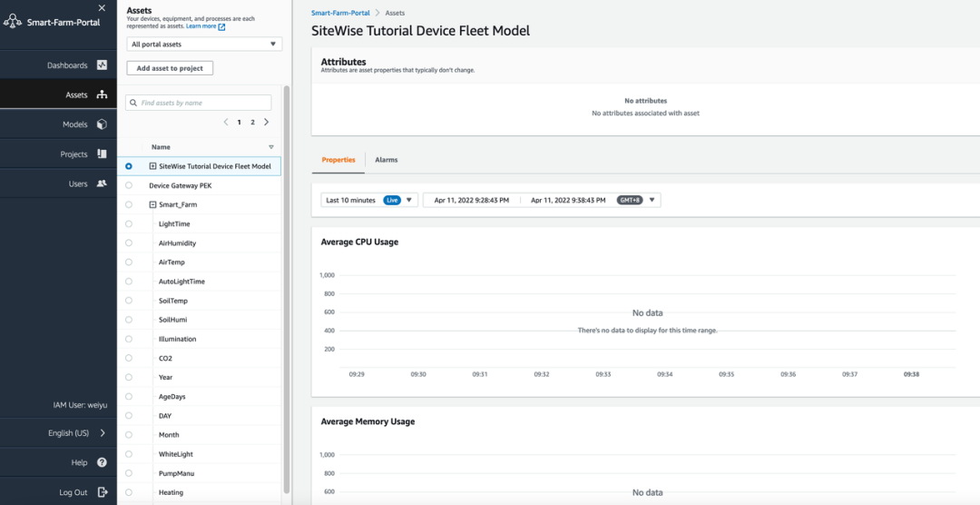Click the search magnifier icon in assets filter
This screenshot has width=980, height=505.
coord(133,103)
